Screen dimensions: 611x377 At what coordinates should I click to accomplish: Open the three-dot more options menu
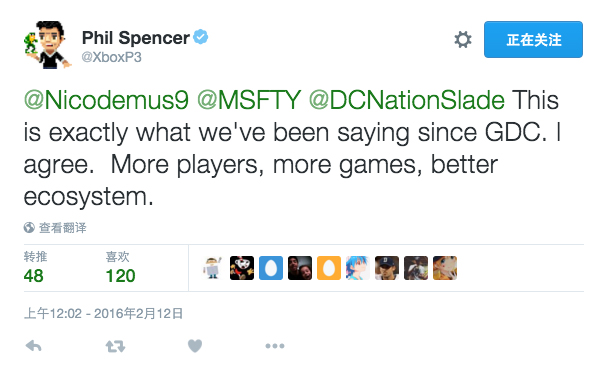[x=275, y=346]
